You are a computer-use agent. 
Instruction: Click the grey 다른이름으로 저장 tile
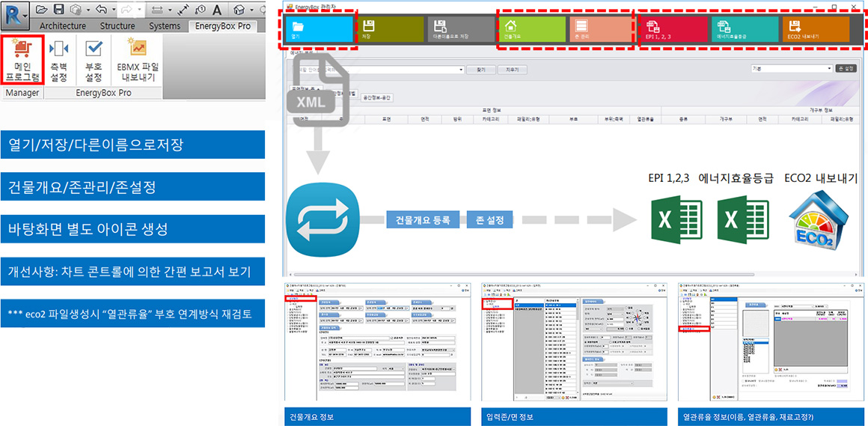[x=461, y=30]
